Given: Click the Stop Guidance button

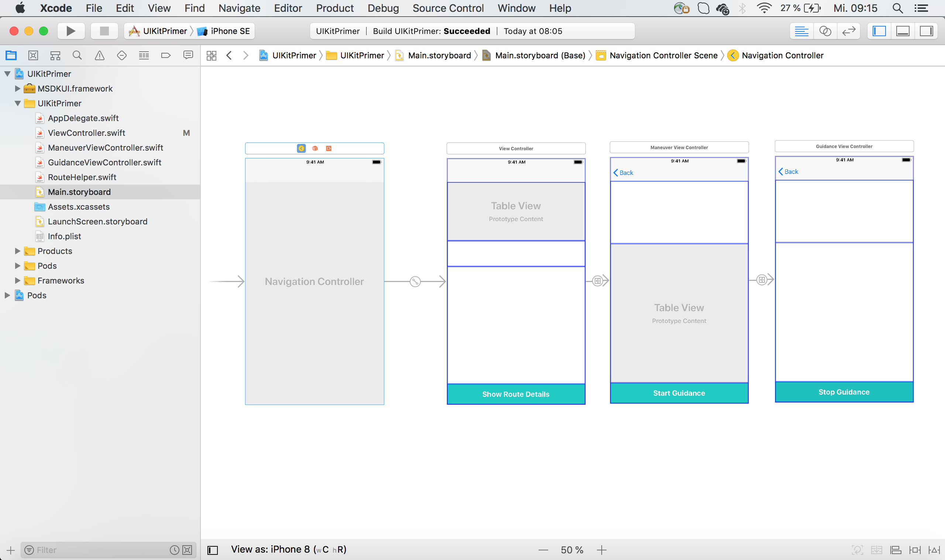Looking at the screenshot, I should 844,392.
